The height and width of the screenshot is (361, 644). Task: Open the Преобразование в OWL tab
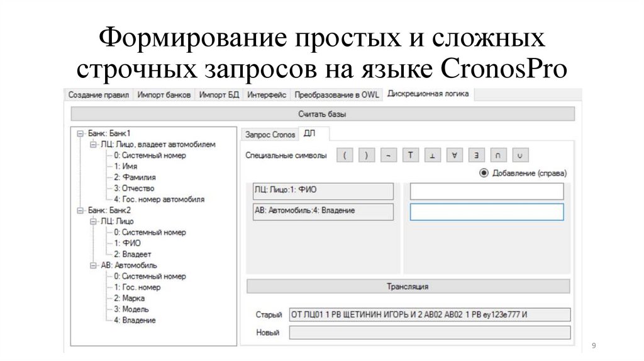(336, 95)
